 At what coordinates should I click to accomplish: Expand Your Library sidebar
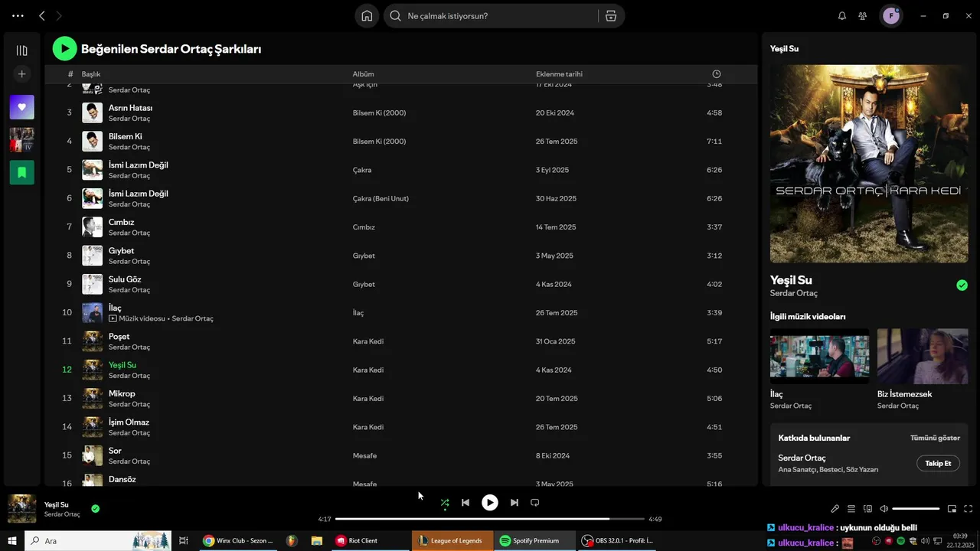pyautogui.click(x=21, y=51)
